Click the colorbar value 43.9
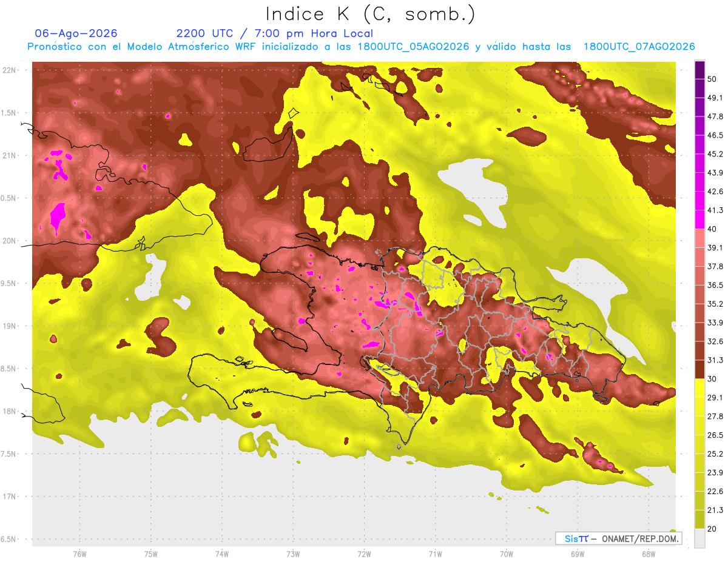728x562 pixels. pyautogui.click(x=715, y=173)
